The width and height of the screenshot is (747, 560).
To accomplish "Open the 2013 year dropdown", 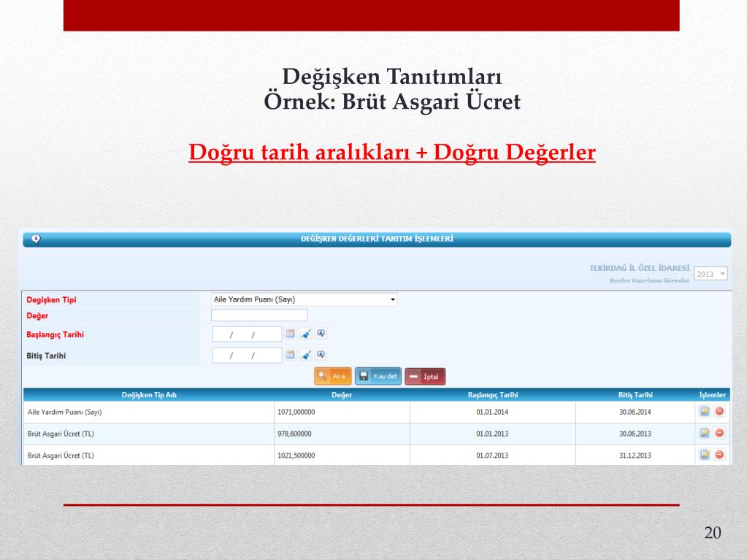I will 710,274.
